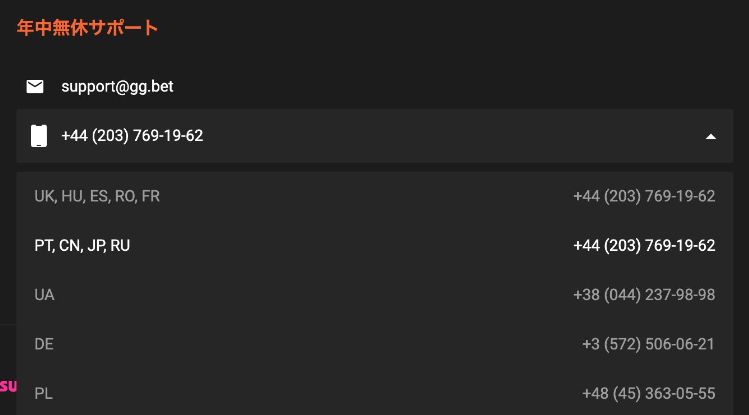Image resolution: width=749 pixels, height=415 pixels.
Task: Click the pink SU text at edge
Action: click(x=8, y=386)
